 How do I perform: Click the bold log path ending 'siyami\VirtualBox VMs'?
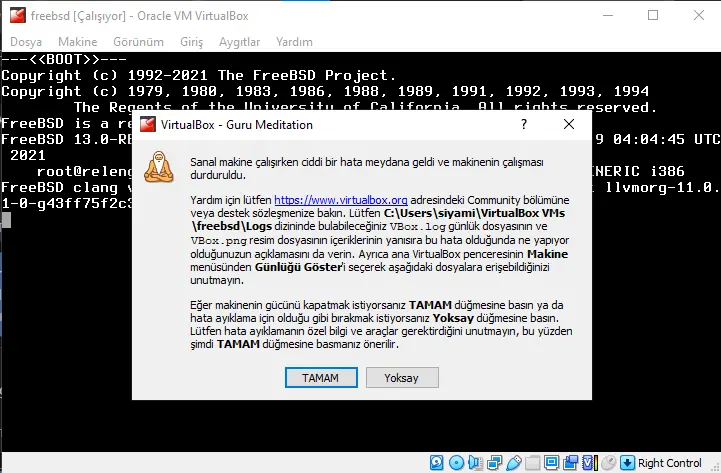click(x=475, y=213)
